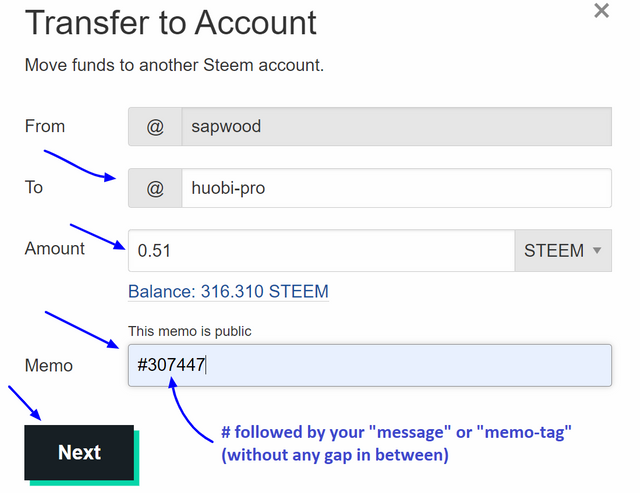This screenshot has height=493, width=640.
Task: Place cursor at end of #307447
Action: (206, 365)
